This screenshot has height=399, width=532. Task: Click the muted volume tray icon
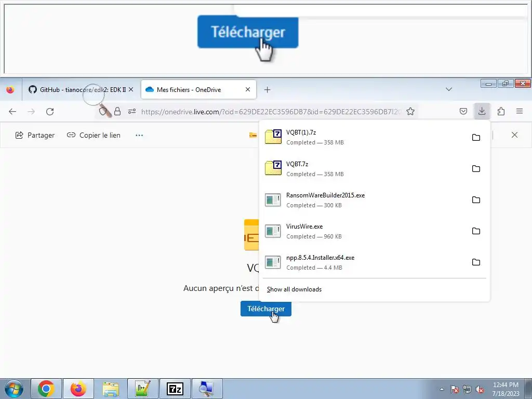(480, 389)
